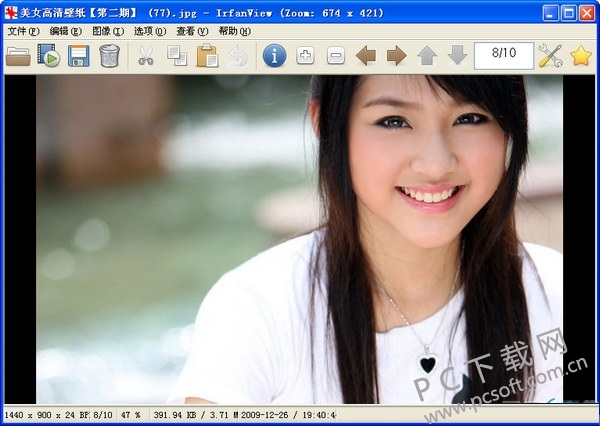Start slideshow using filmstrip play icon

(x=48, y=56)
